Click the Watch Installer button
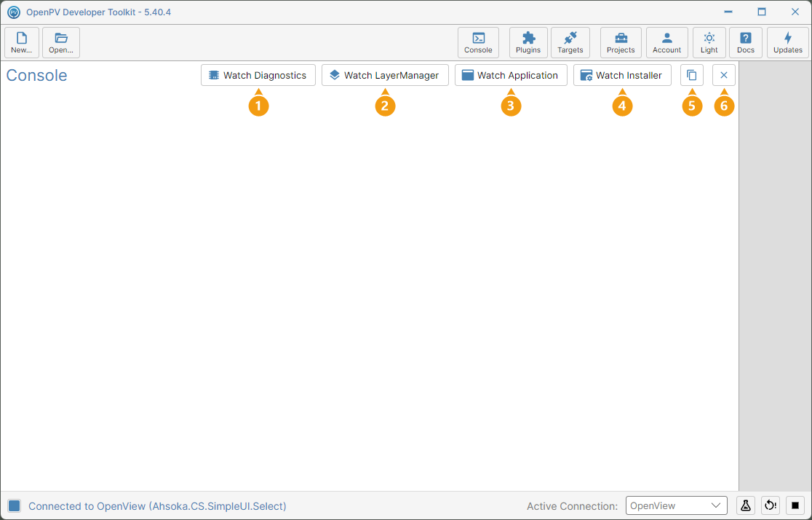The width and height of the screenshot is (812, 520). 622,75
